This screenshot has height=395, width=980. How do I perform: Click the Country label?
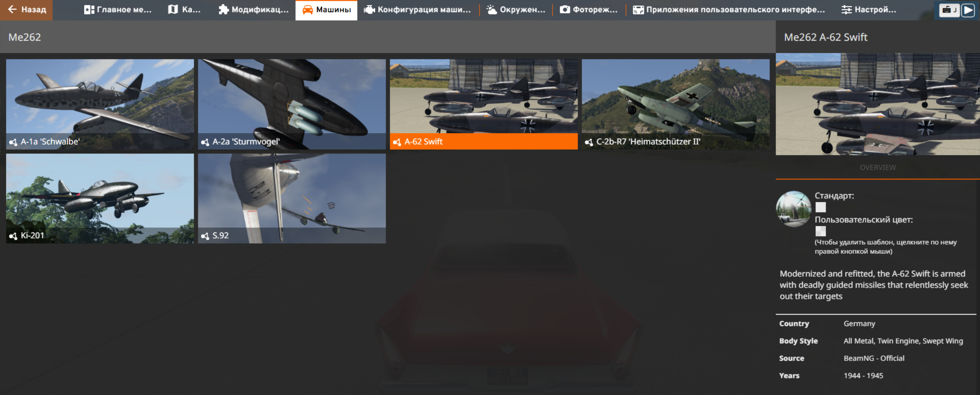point(794,323)
